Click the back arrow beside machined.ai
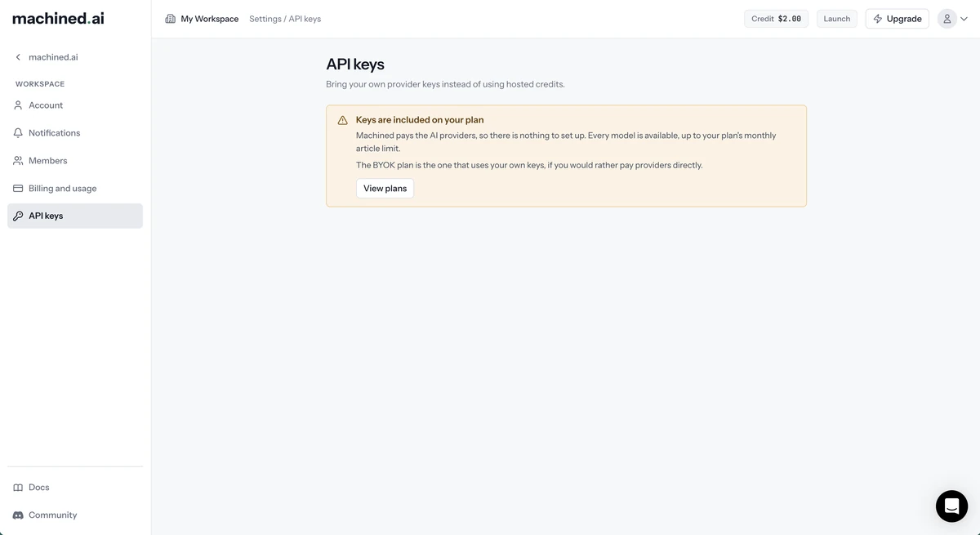Image resolution: width=980 pixels, height=535 pixels. tap(18, 57)
